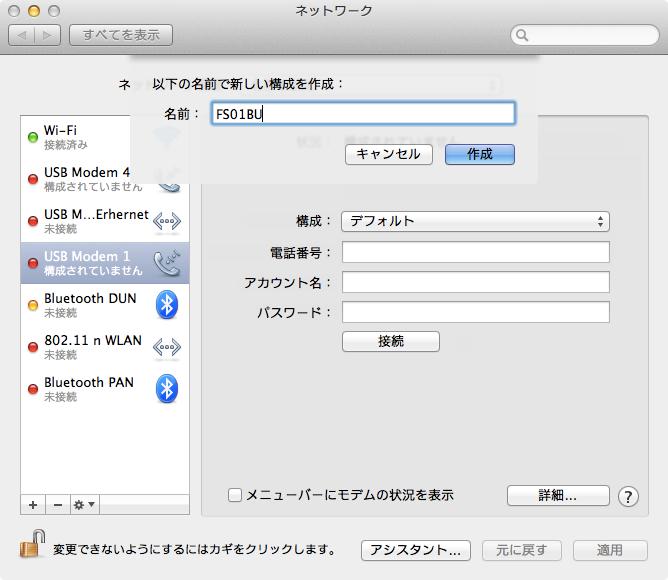
Task: Select Bluetooth PAN service
Action: point(105,389)
